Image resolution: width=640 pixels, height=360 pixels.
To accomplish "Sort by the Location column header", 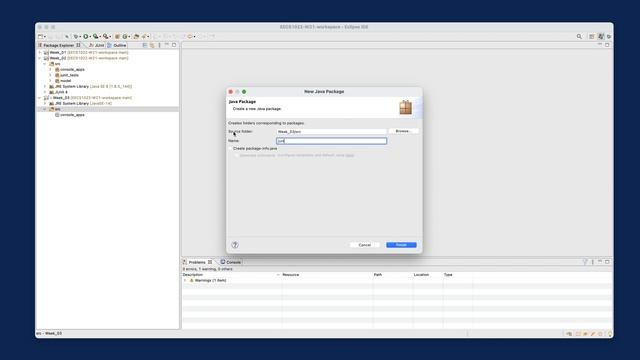I will (x=427, y=275).
